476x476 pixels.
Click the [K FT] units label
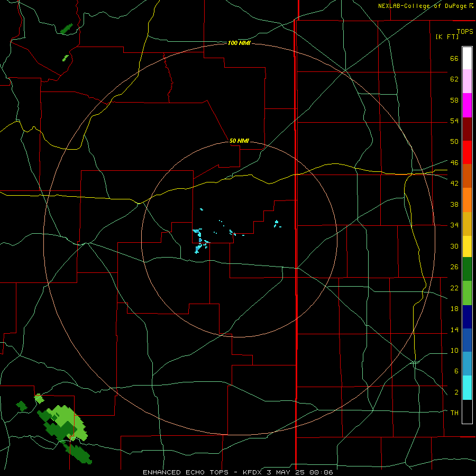(447, 37)
